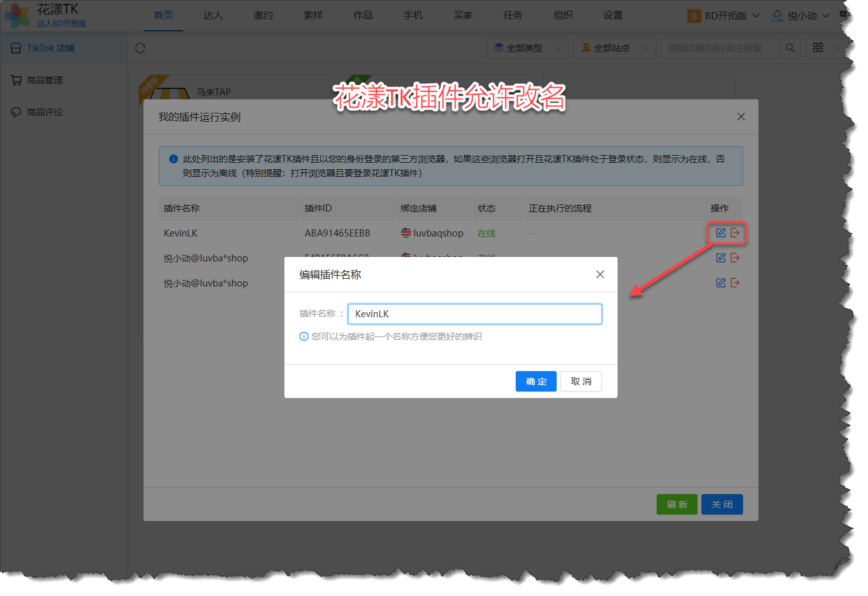Viewport: 868px width, 596px height.
Task: Switch to the 达人 tab
Action: tap(213, 15)
